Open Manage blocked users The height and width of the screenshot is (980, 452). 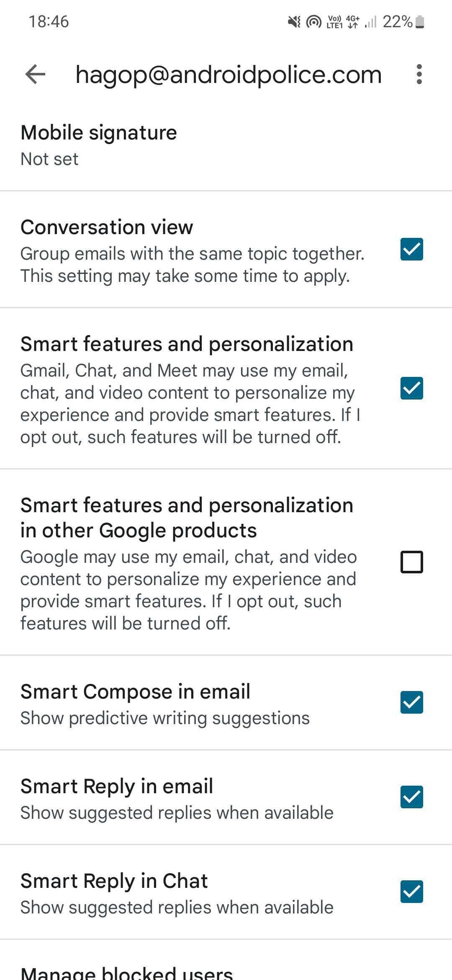tap(126, 972)
